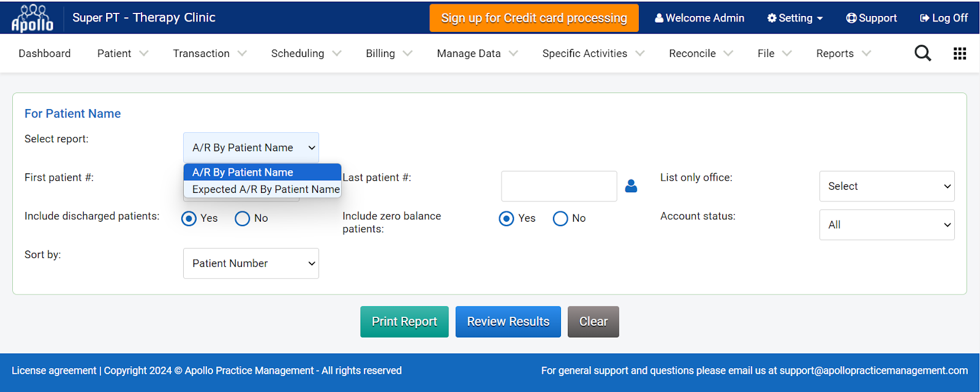Open the Reports menu
Screen dimensions: 980x392
point(843,53)
